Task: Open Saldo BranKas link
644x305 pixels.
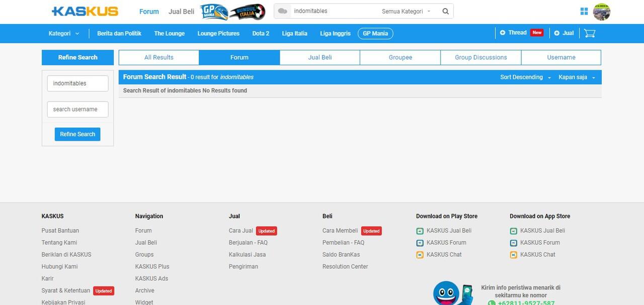Action: point(341,255)
